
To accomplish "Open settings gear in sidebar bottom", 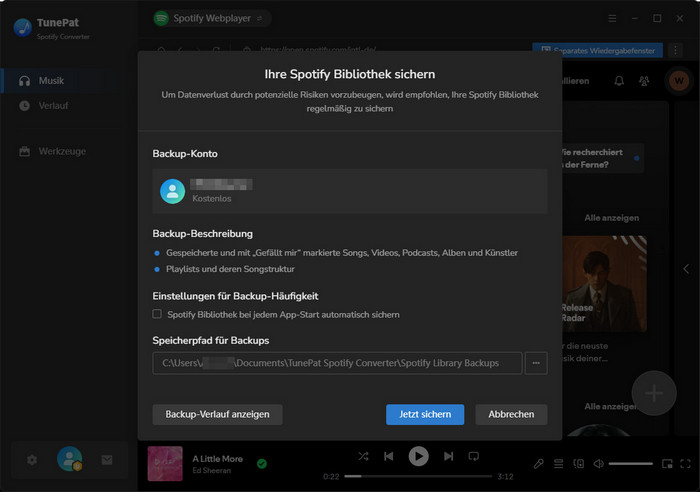I will click(32, 459).
